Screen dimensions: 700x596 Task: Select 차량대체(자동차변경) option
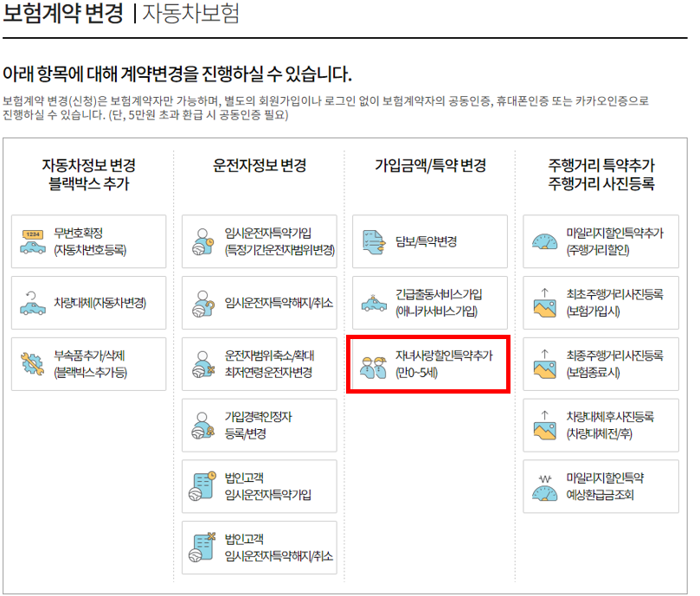(89, 303)
